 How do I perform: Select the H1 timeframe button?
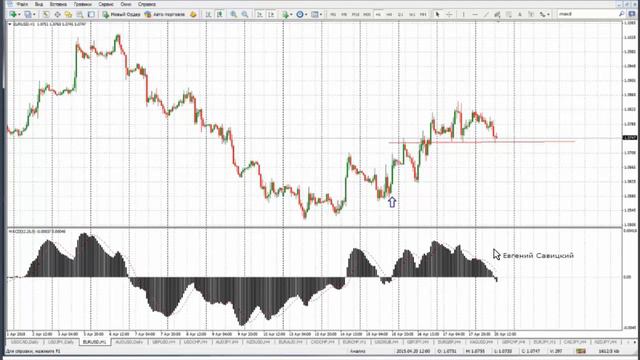click(x=378, y=14)
